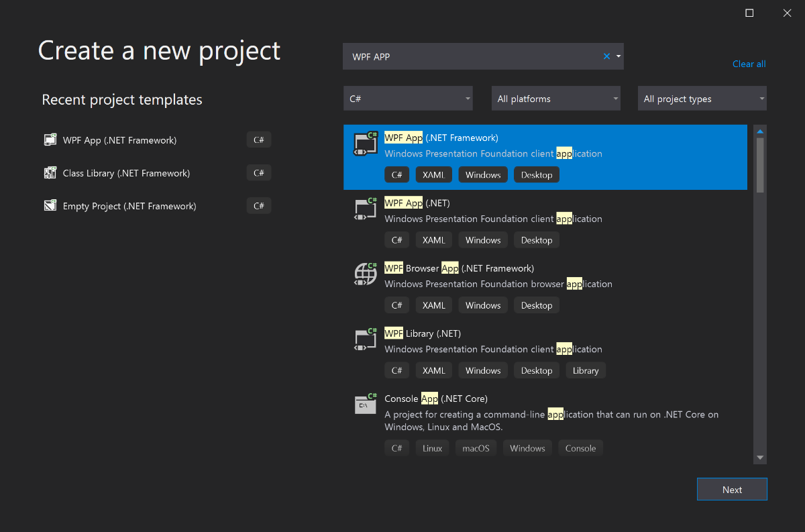The width and height of the screenshot is (805, 532).
Task: Click the Linux tag under Console App
Action: 433,448
